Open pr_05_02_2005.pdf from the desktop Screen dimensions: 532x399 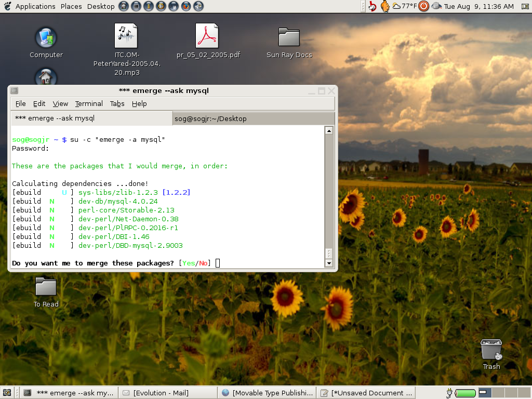pyautogui.click(x=207, y=36)
